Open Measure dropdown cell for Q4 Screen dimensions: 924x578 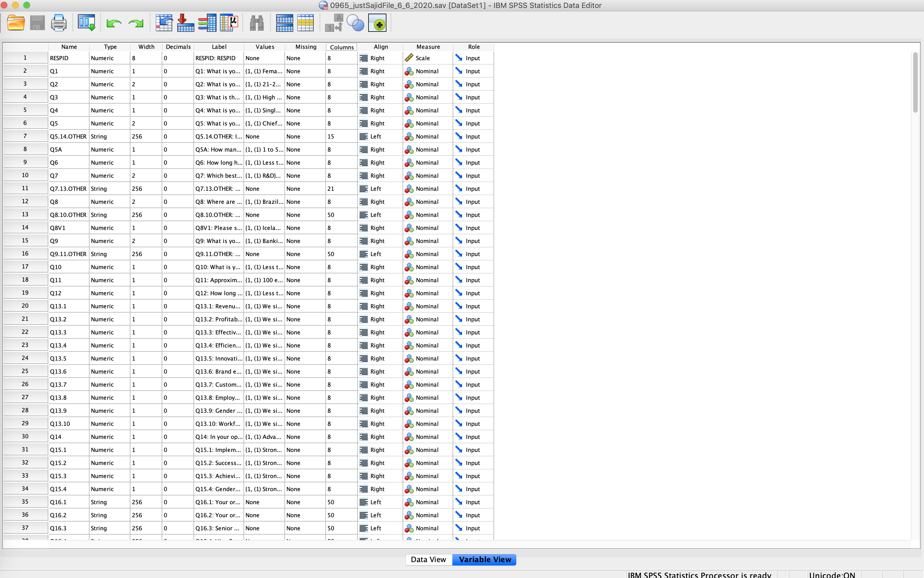coord(428,110)
